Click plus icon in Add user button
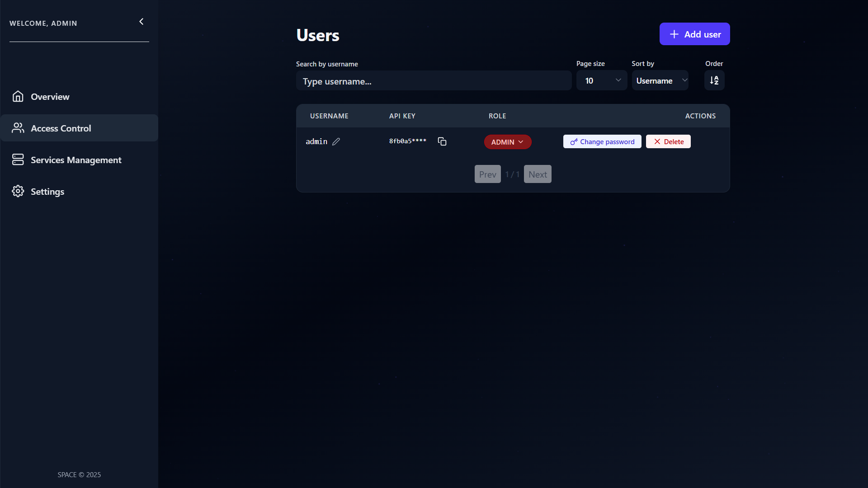The width and height of the screenshot is (868, 488). coord(674,34)
